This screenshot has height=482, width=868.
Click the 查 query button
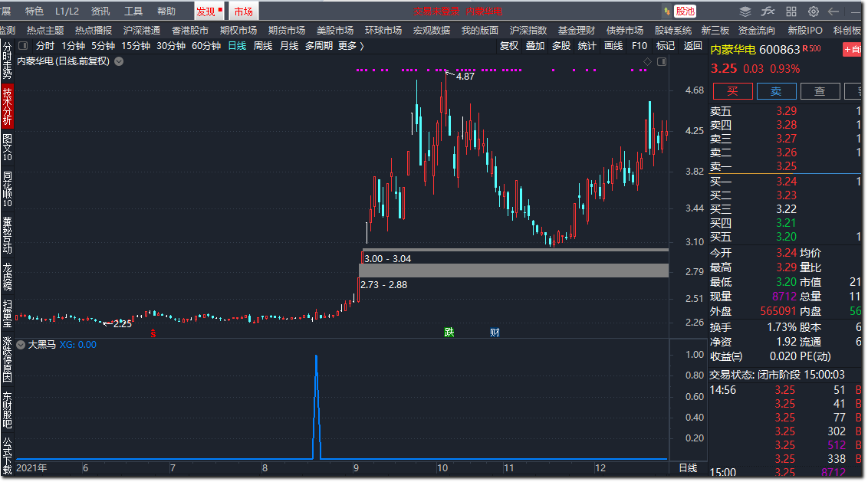[820, 91]
